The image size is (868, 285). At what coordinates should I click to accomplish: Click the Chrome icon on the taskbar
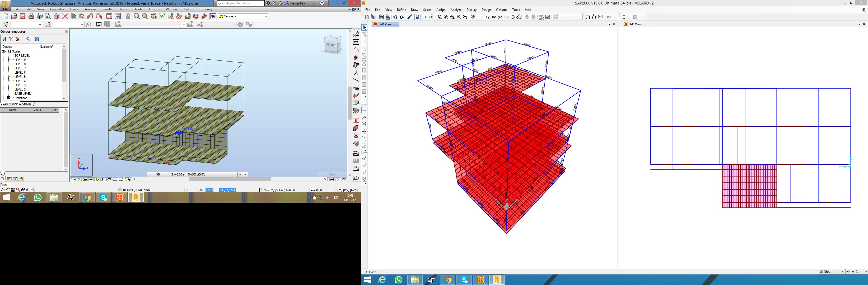(87, 198)
